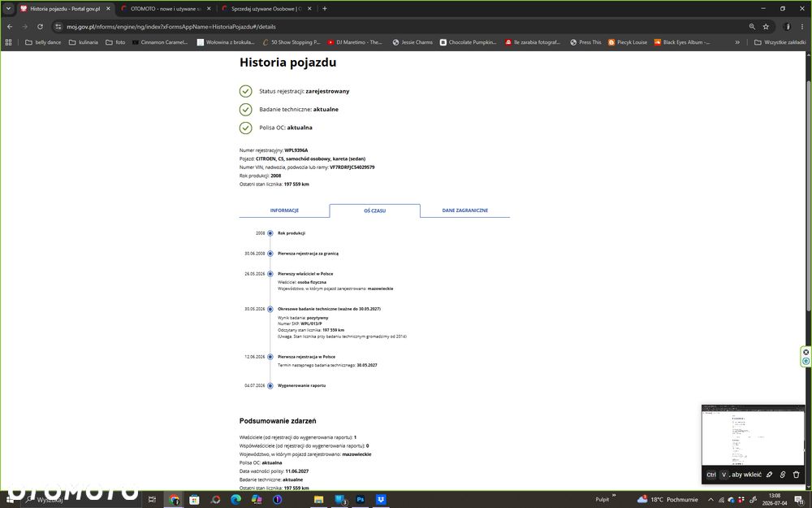The width and height of the screenshot is (812, 508).
Task: Open the Chrome three-dot menu
Action: point(802,27)
